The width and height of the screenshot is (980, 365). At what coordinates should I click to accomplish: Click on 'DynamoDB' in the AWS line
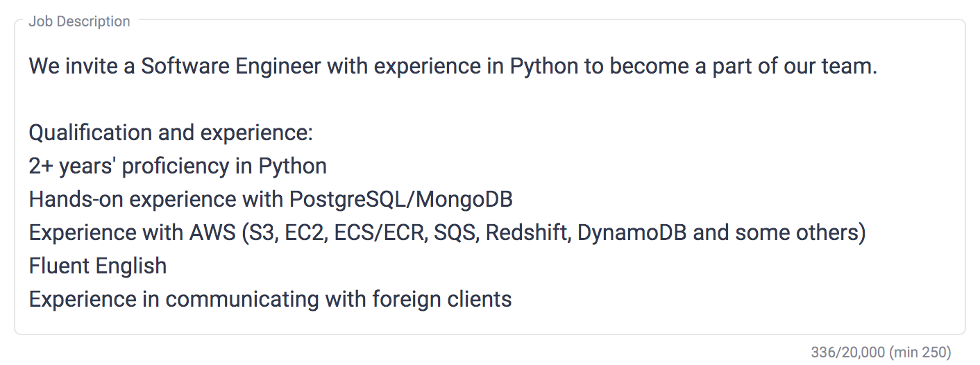click(632, 233)
